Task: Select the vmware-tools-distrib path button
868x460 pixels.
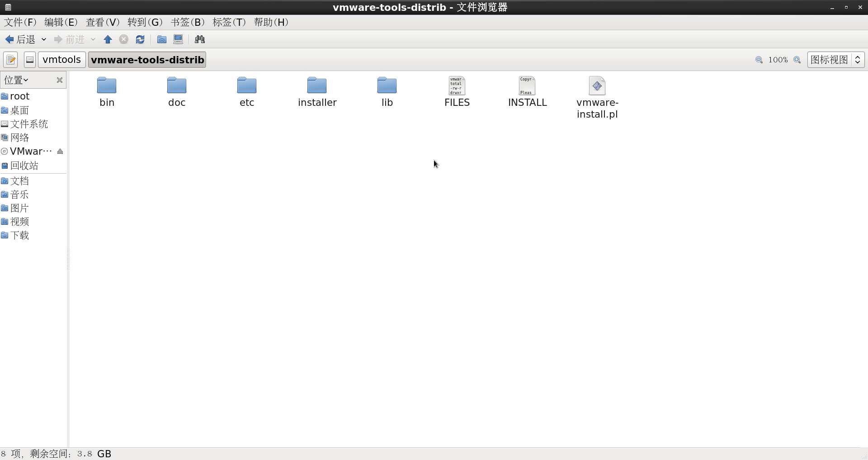Action: click(x=147, y=60)
